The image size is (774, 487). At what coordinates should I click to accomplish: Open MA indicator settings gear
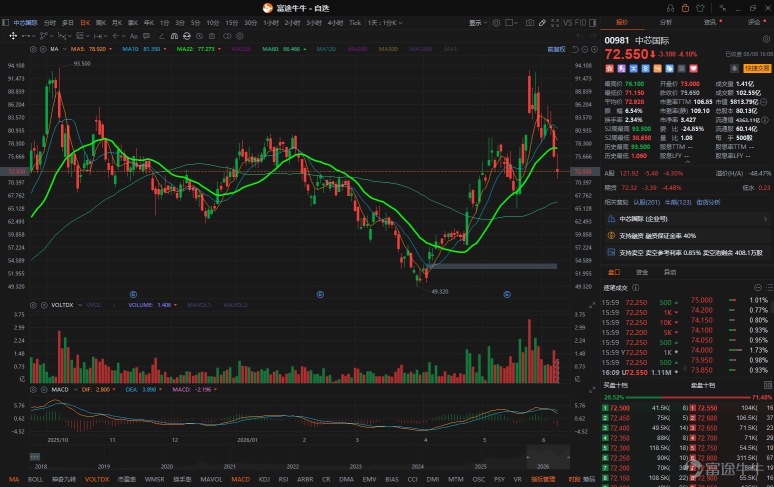33,49
